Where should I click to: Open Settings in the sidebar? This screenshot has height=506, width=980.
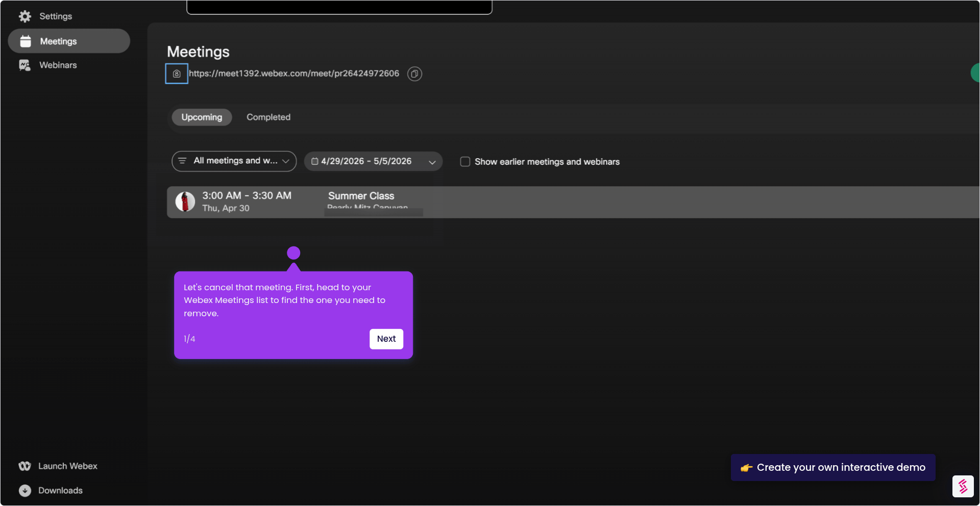(56, 16)
